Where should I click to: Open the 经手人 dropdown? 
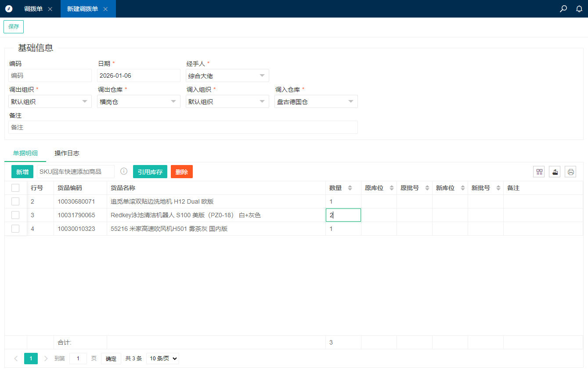(x=227, y=75)
